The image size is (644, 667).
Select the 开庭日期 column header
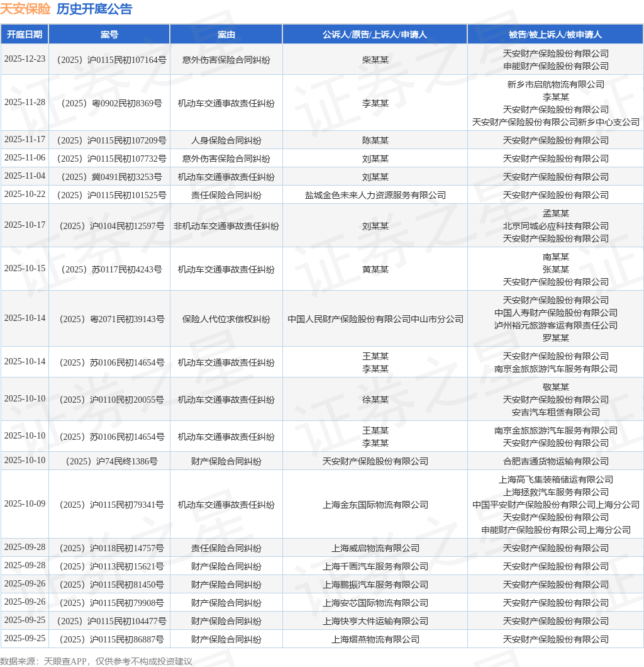coord(25,35)
